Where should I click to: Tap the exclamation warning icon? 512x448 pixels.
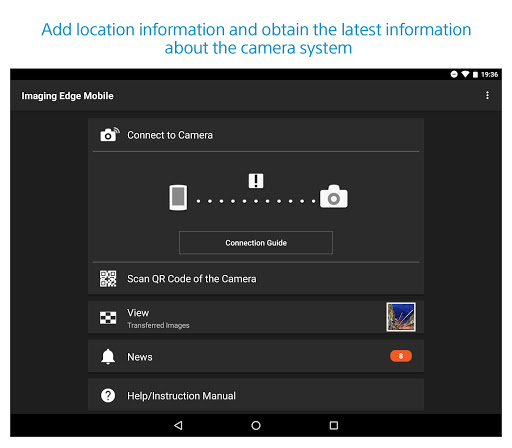[x=256, y=181]
